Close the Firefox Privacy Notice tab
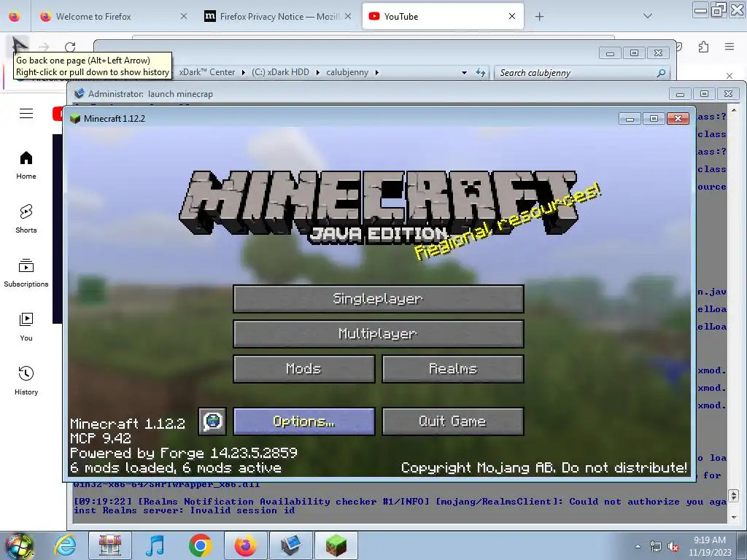 coord(348,16)
